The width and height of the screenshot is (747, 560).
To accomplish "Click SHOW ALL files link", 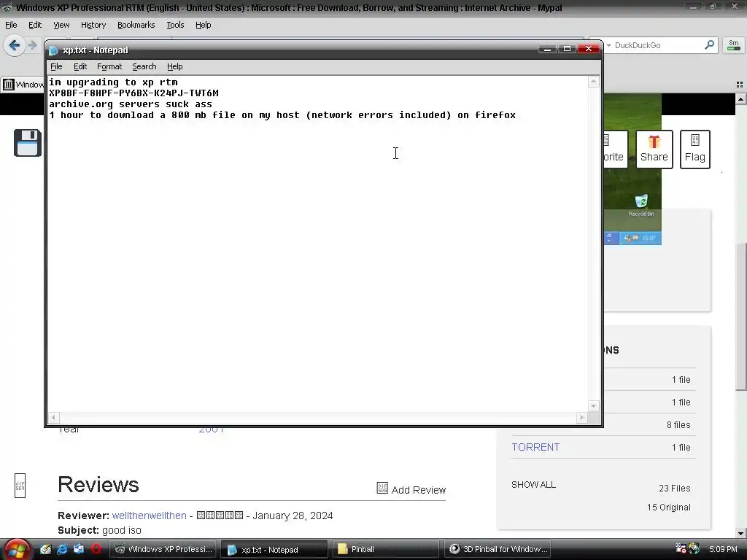I will tap(533, 485).
